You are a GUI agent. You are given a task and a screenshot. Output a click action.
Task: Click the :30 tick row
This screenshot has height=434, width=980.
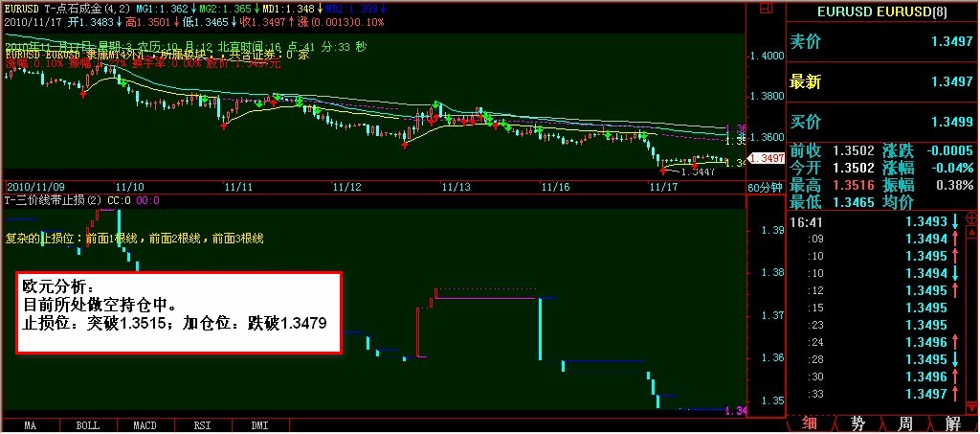point(877,377)
